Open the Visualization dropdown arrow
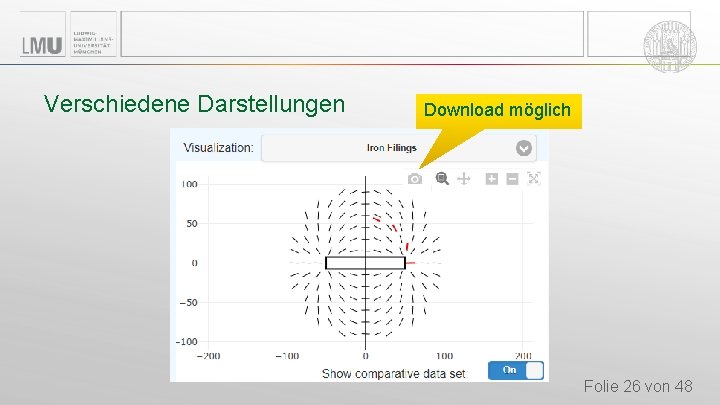Image resolution: width=720 pixels, height=405 pixels. pyautogui.click(x=523, y=148)
